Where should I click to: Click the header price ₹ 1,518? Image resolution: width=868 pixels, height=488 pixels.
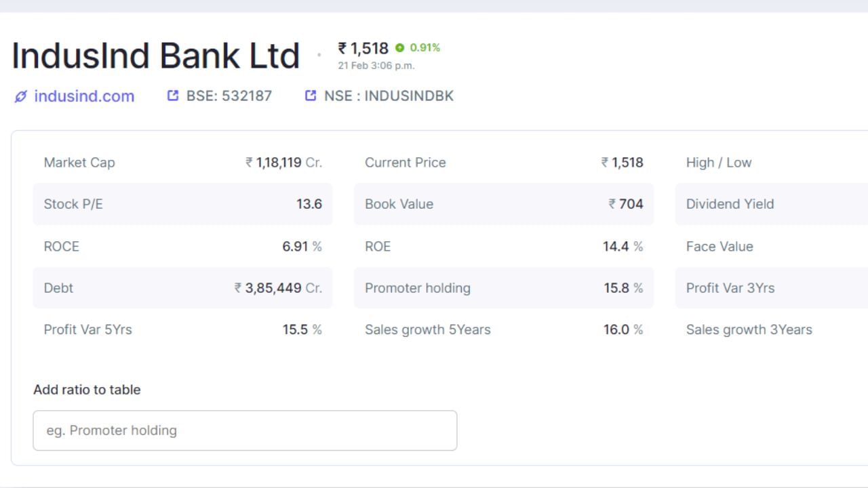click(x=363, y=48)
